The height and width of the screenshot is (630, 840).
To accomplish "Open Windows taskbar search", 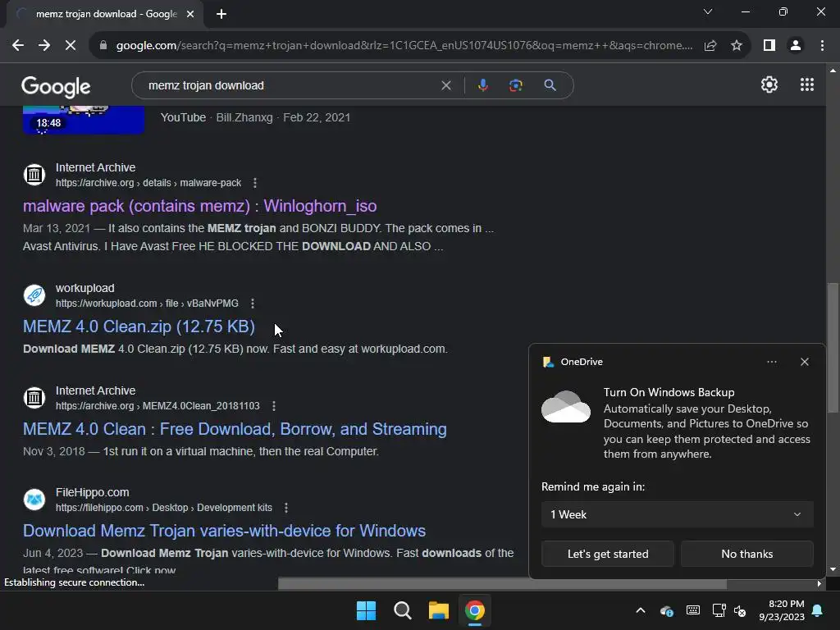I will point(402,610).
